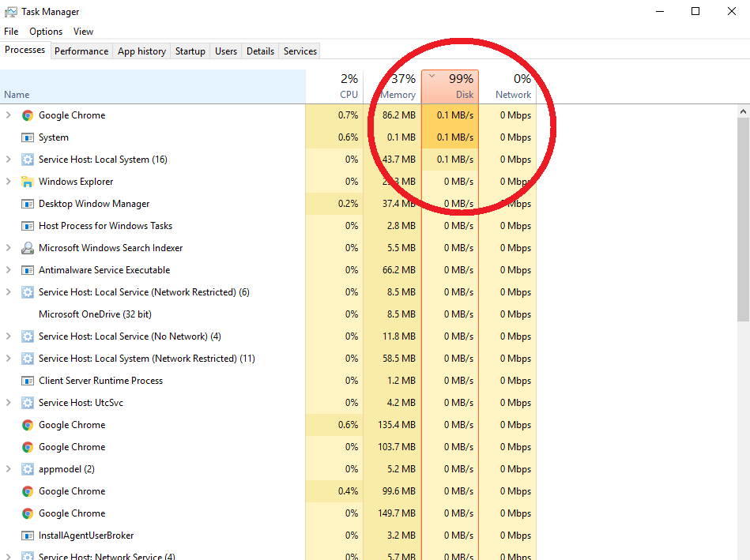Click the 135.4 MB memory value
The height and width of the screenshot is (560, 750).
[397, 425]
